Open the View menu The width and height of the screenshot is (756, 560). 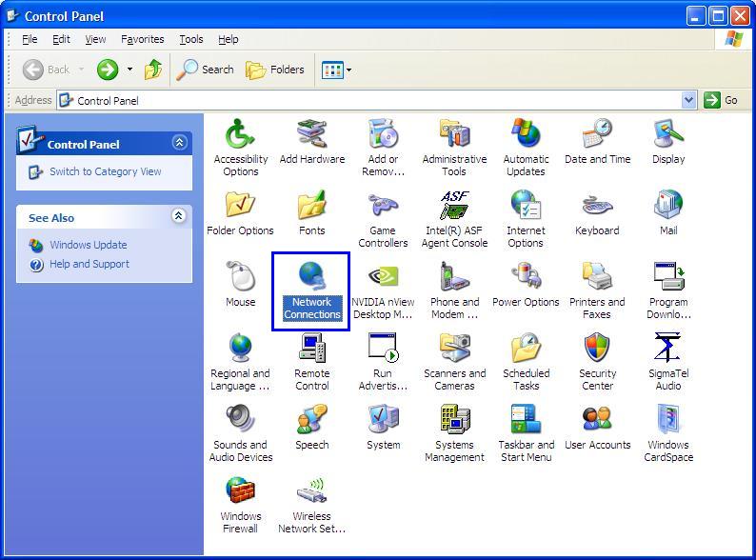pyautogui.click(x=95, y=39)
